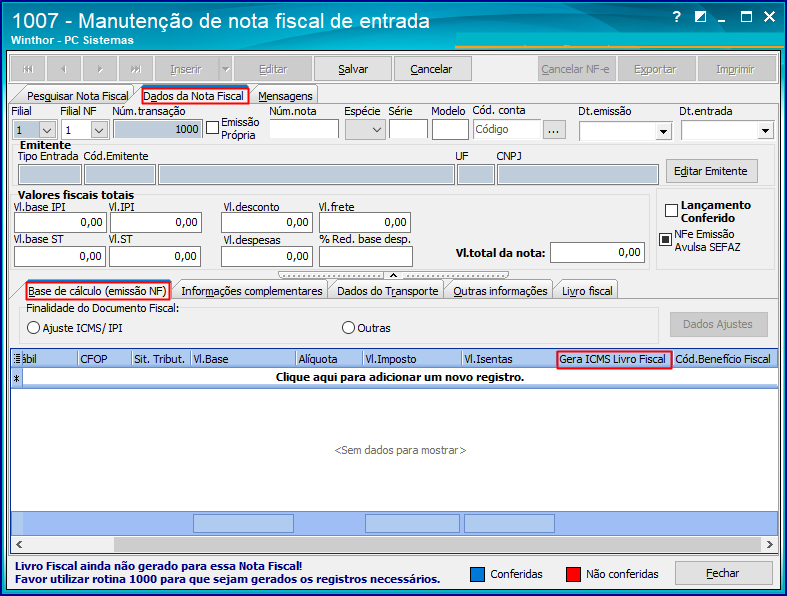Click the Núm.nota input field
This screenshot has width=787, height=596.
[x=304, y=130]
